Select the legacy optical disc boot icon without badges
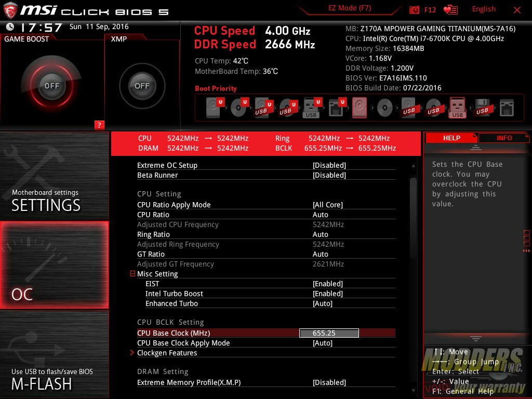 (385, 108)
